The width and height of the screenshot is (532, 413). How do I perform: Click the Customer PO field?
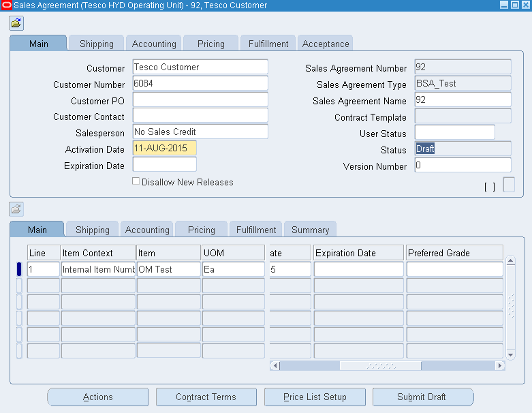(200, 100)
